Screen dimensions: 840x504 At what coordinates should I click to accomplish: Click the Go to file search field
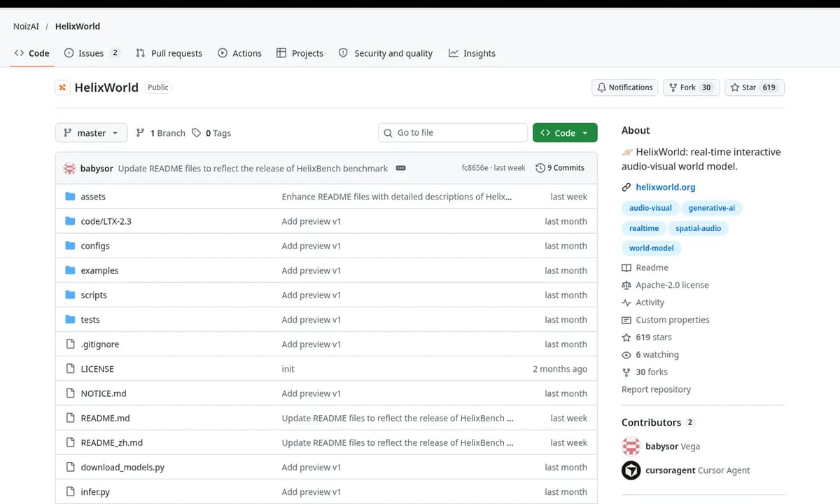[452, 133]
